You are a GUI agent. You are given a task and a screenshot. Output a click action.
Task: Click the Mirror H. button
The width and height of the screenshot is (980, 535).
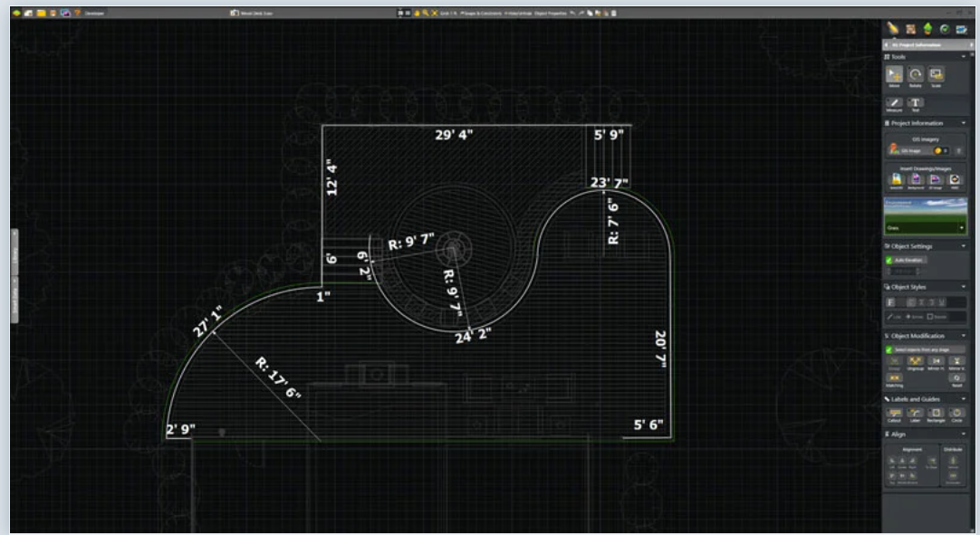[936, 363]
